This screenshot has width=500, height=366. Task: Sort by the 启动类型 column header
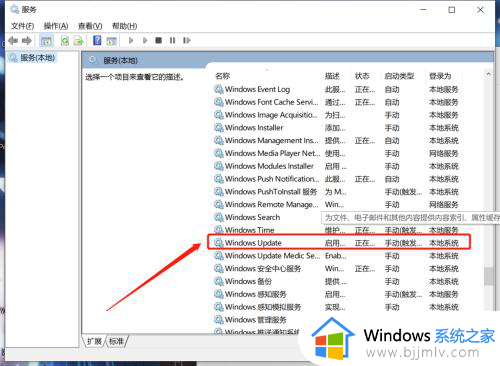click(399, 76)
